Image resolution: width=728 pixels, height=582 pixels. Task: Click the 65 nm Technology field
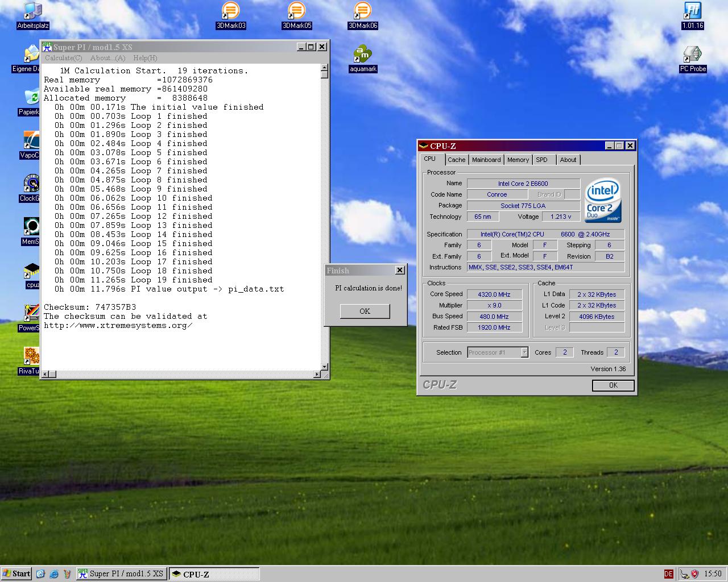coord(483,217)
